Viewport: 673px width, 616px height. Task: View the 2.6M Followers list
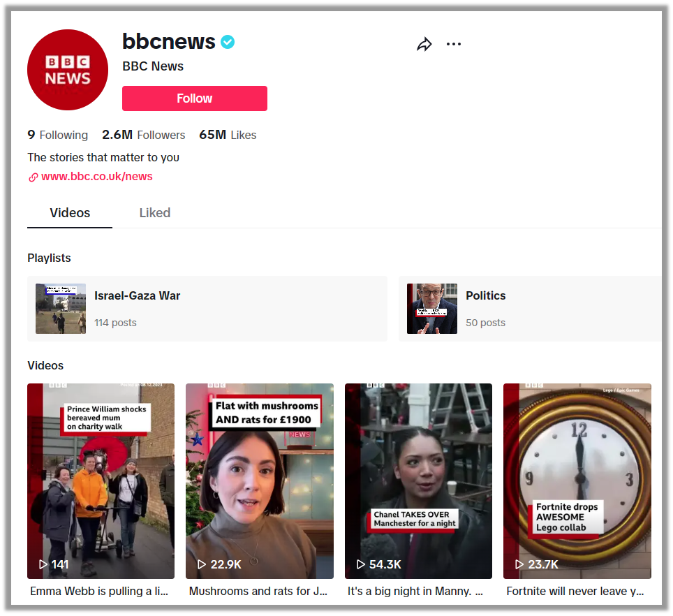[143, 135]
